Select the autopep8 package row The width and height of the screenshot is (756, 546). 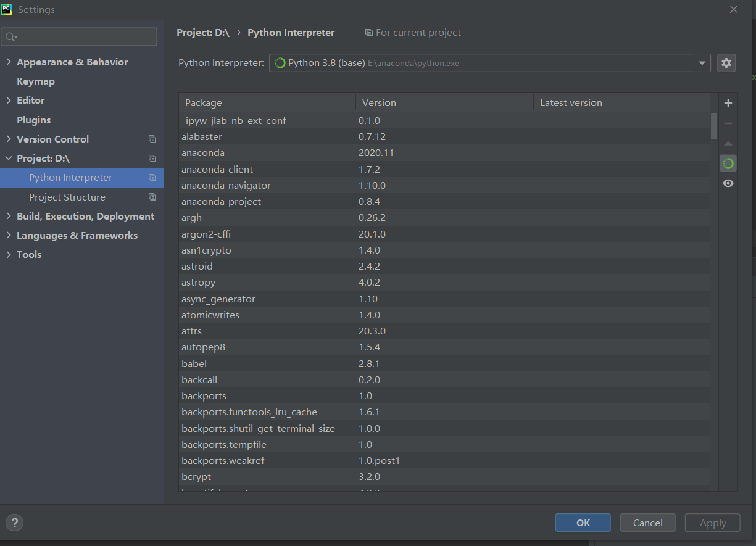pyautogui.click(x=444, y=347)
